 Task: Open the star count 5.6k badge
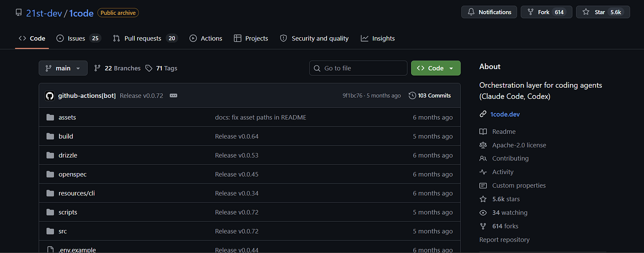(615, 12)
